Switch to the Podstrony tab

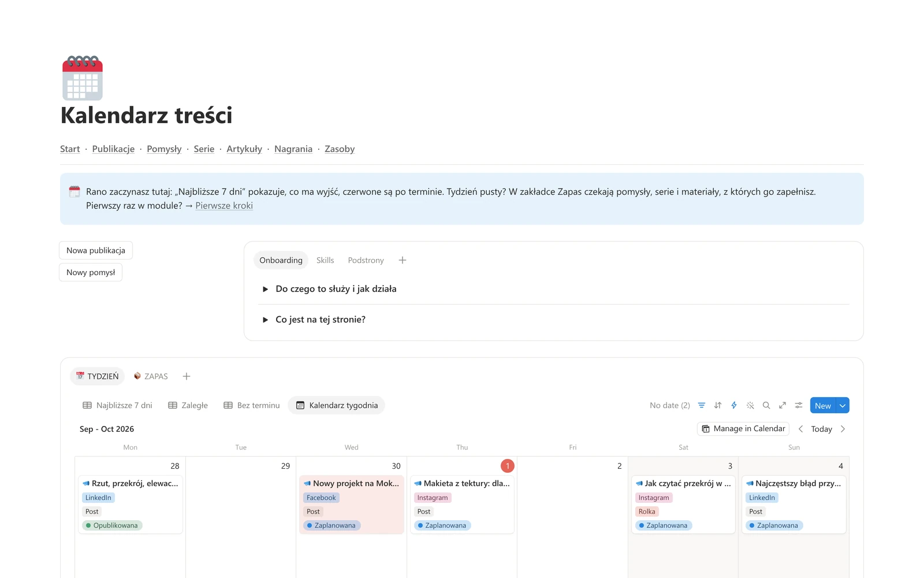[366, 260]
